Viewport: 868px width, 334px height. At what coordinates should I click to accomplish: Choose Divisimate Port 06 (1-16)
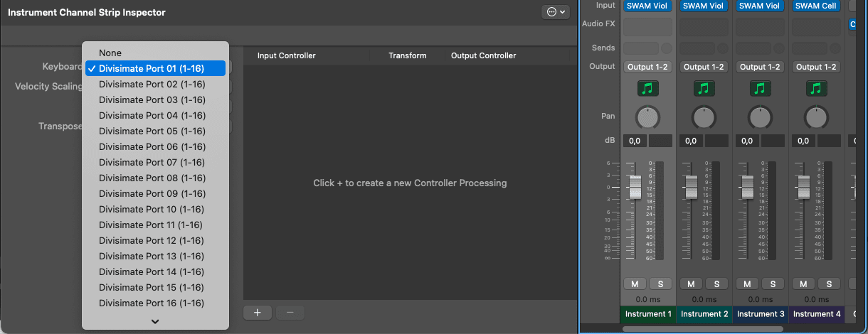tap(155, 146)
